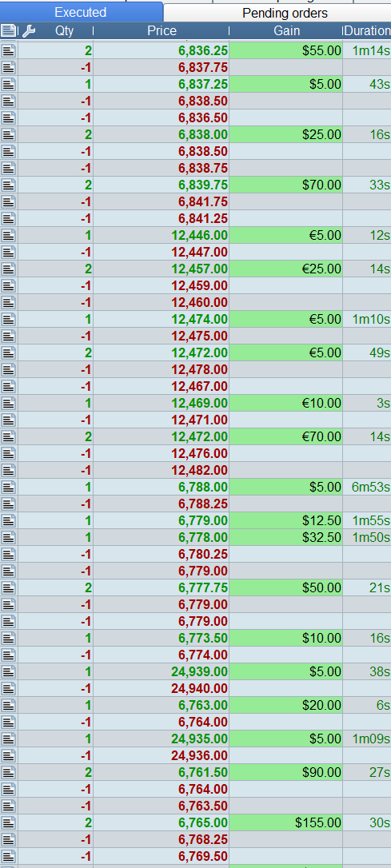Image resolution: width=391 pixels, height=868 pixels.
Task: Click the 1m10s duration cell
Action: [367, 320]
